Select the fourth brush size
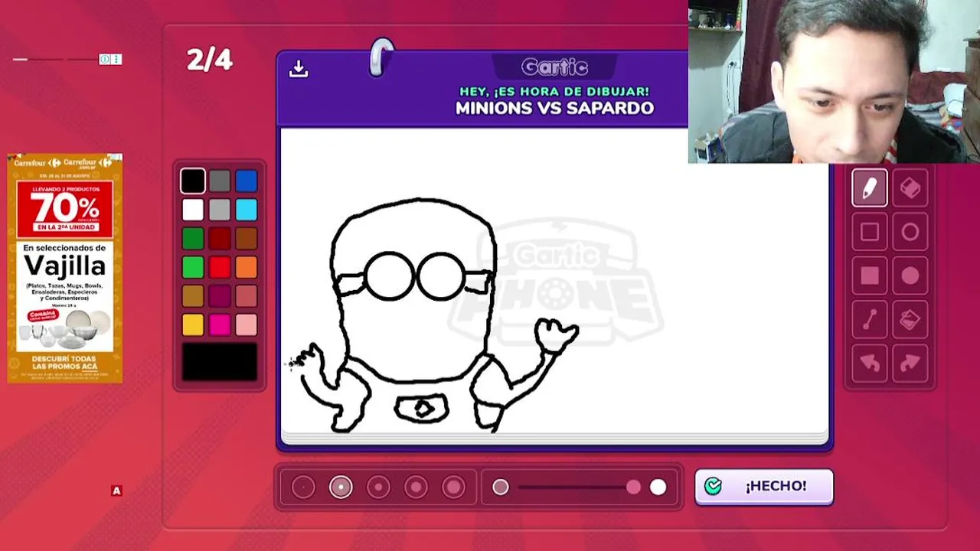Viewport: 980px width, 551px height. 416,487
